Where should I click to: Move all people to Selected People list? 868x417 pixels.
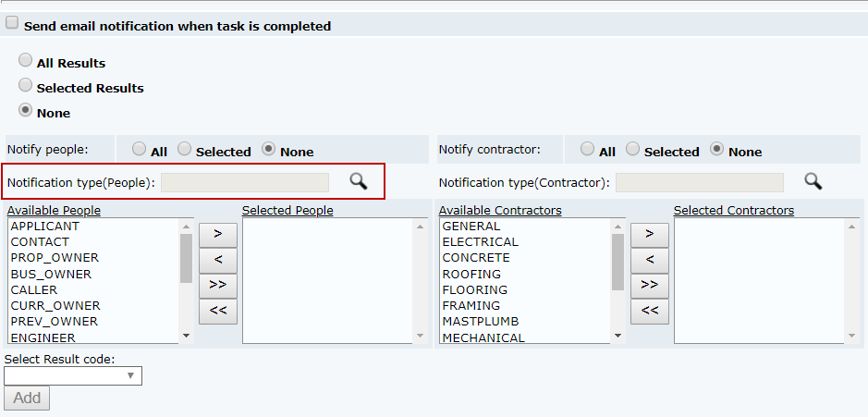point(218,284)
